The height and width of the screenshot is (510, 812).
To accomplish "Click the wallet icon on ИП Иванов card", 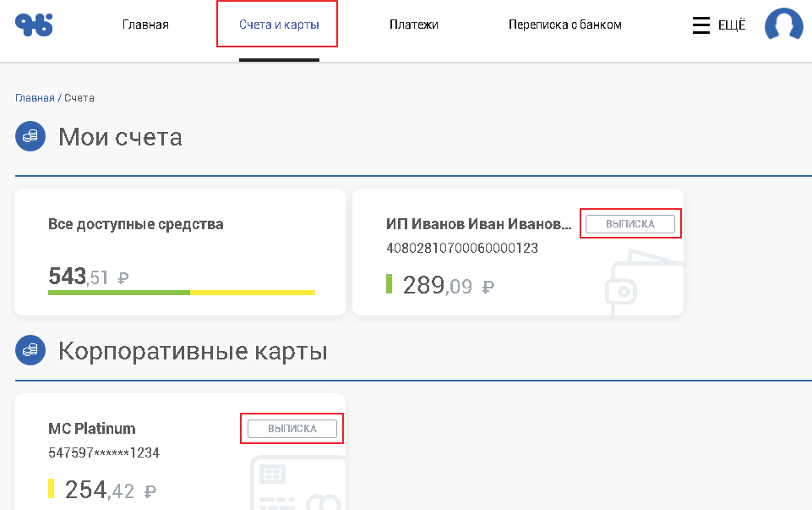I will pyautogui.click(x=644, y=282).
